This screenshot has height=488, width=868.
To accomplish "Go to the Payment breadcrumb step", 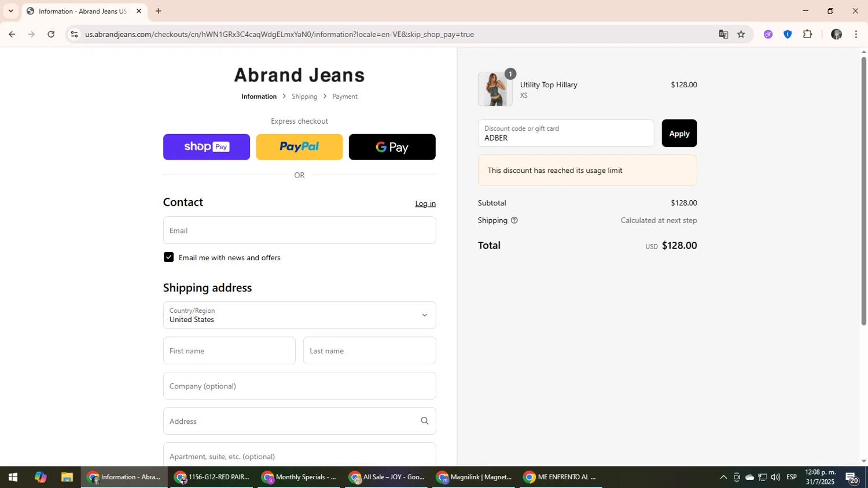I will click(x=345, y=97).
